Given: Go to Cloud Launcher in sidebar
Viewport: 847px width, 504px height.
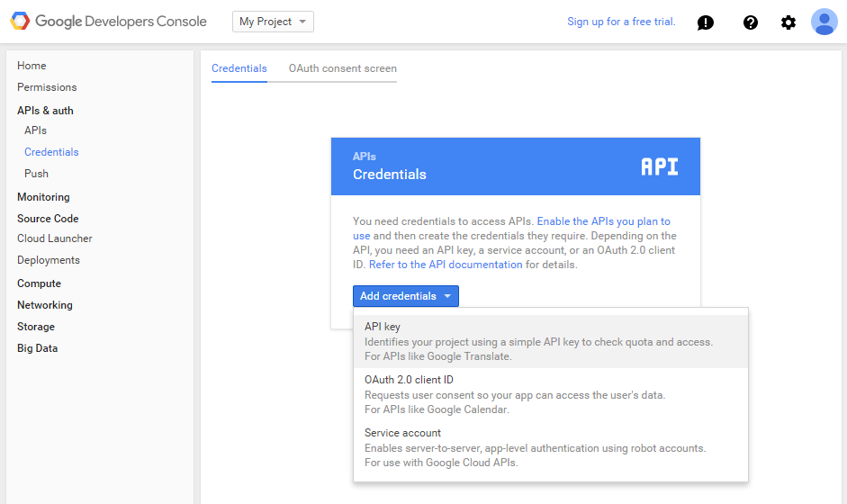Looking at the screenshot, I should coord(55,238).
